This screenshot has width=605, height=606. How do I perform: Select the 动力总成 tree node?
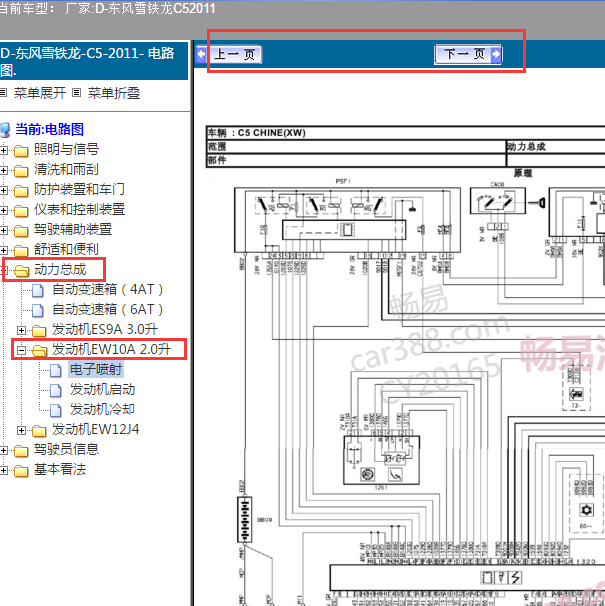60,270
